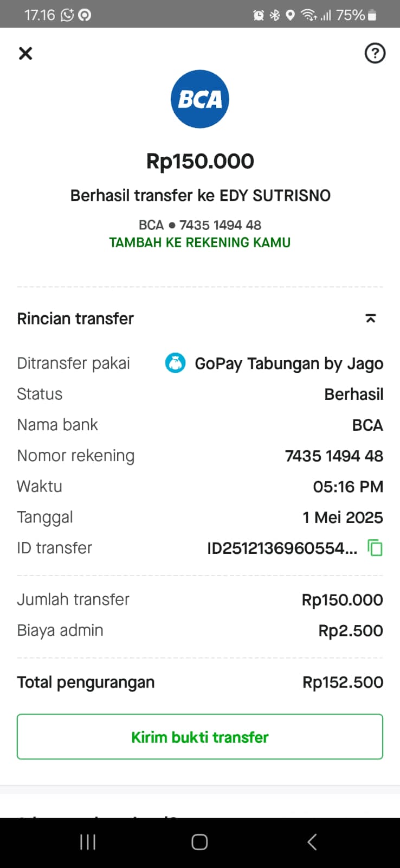This screenshot has height=868, width=400.
Task: Tap Android back navigation button
Action: (312, 842)
